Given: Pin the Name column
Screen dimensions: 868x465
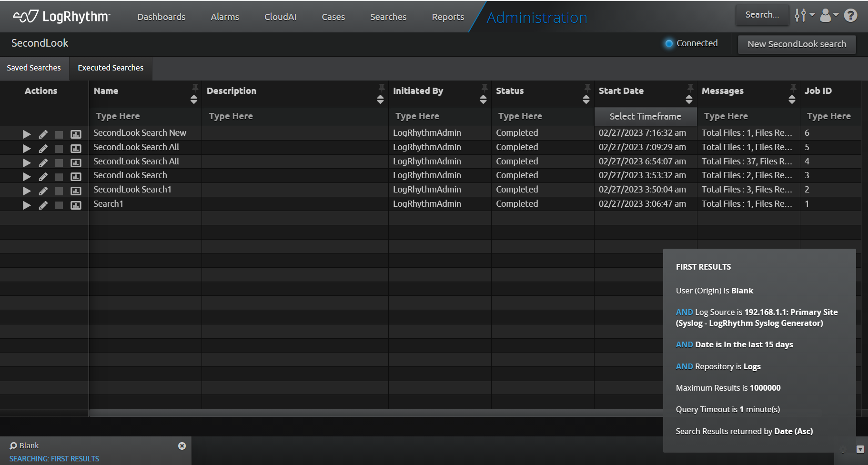Looking at the screenshot, I should click(x=195, y=87).
